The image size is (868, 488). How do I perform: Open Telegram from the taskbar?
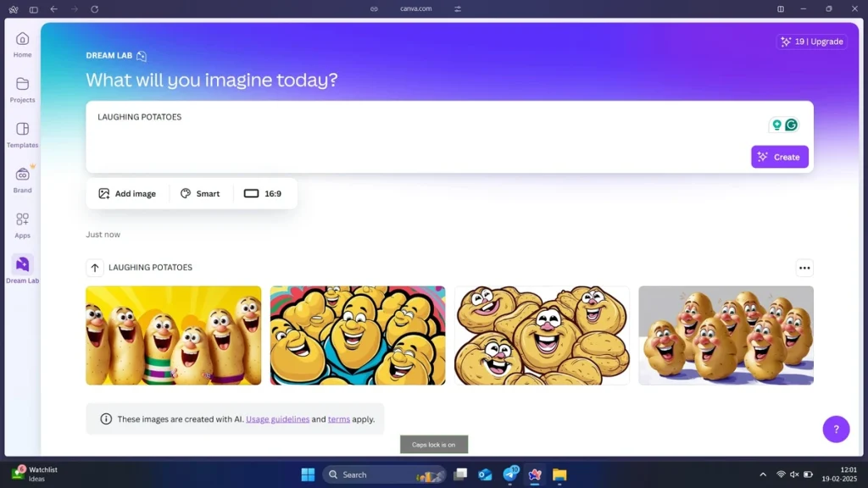(x=510, y=474)
